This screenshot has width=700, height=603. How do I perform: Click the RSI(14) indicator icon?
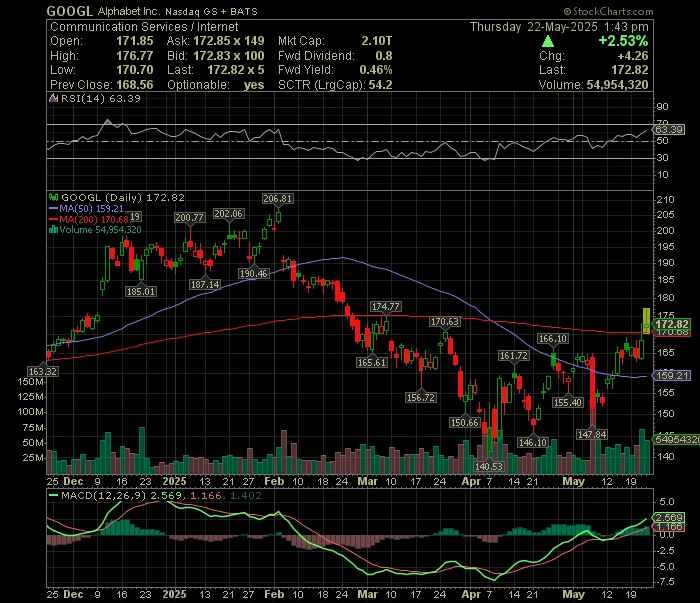point(53,98)
